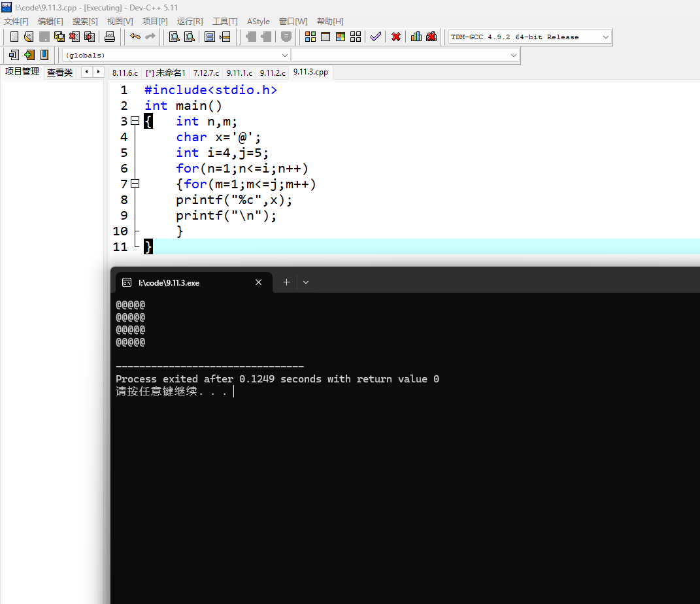Click the Toggle Bookmark green plus icon
Viewport: 700px width, 604px height.
[x=29, y=55]
